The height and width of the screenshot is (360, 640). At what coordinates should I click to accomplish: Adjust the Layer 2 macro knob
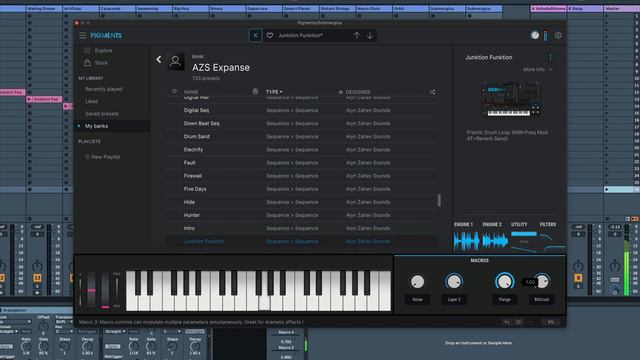pos(454,282)
